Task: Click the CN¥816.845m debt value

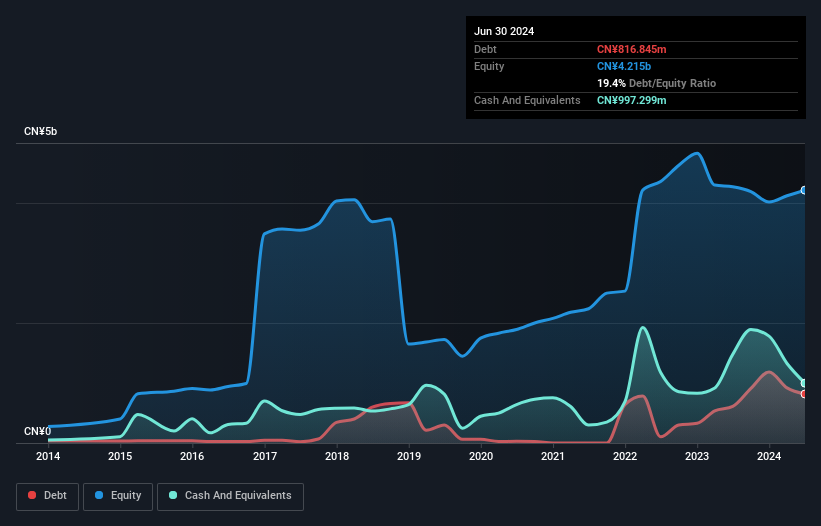Action: point(631,49)
